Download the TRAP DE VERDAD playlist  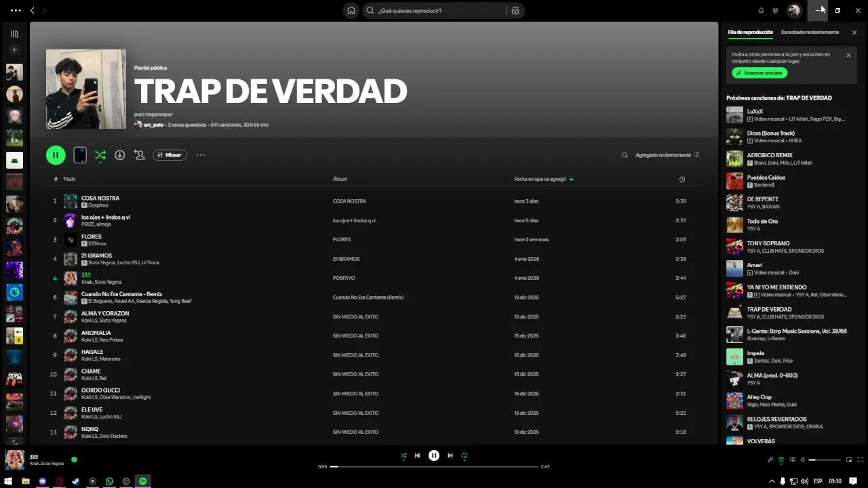click(x=119, y=155)
